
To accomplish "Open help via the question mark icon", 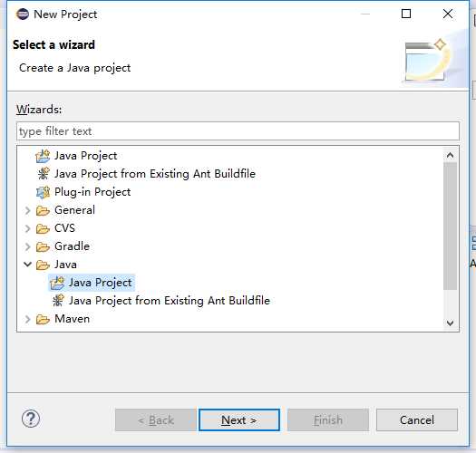I will click(x=31, y=419).
